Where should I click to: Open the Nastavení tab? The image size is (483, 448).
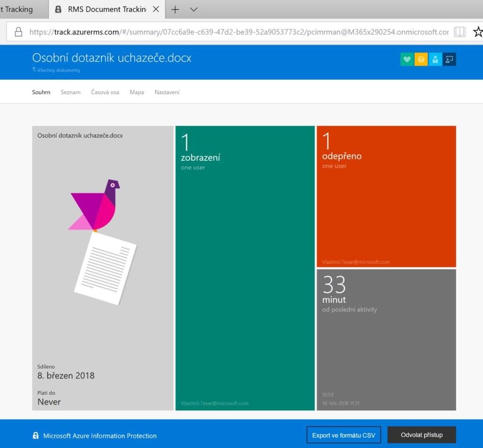click(x=167, y=92)
